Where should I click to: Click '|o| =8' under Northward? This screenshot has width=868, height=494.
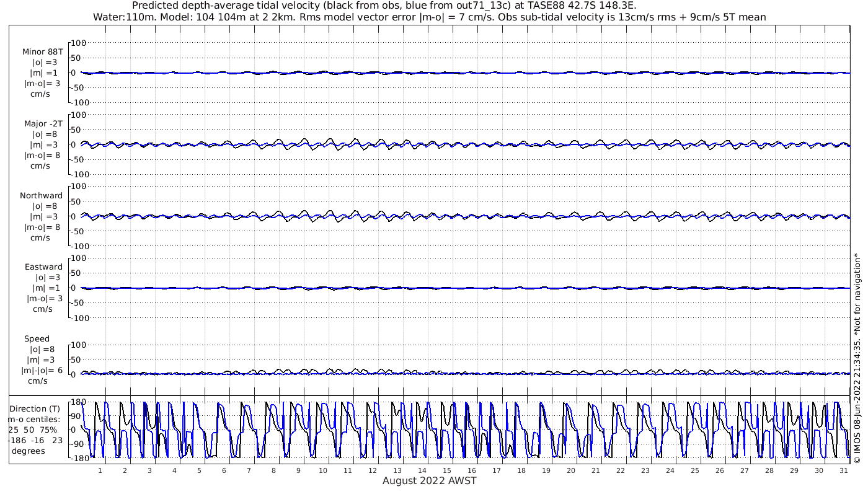coord(45,206)
